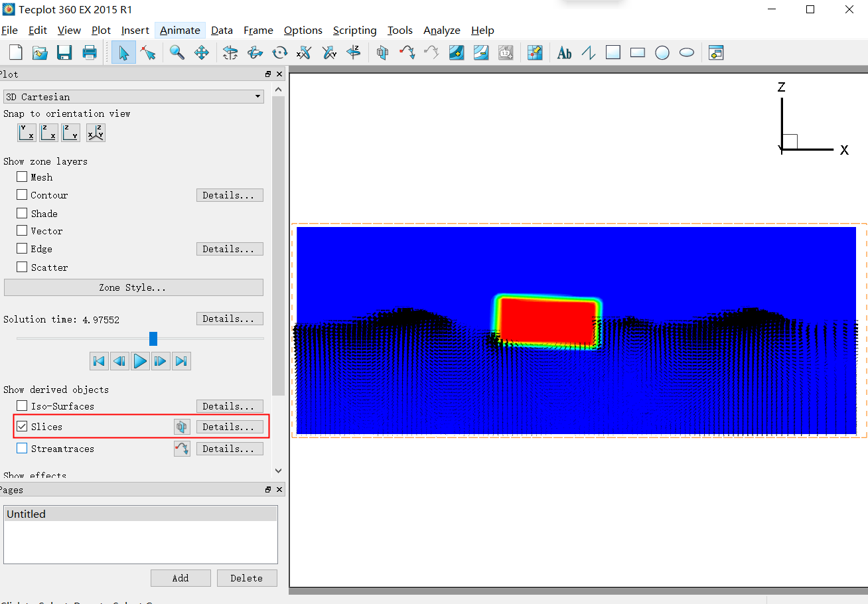This screenshot has height=604, width=868.
Task: Click the Add Contour Level tool
Action: 456,52
